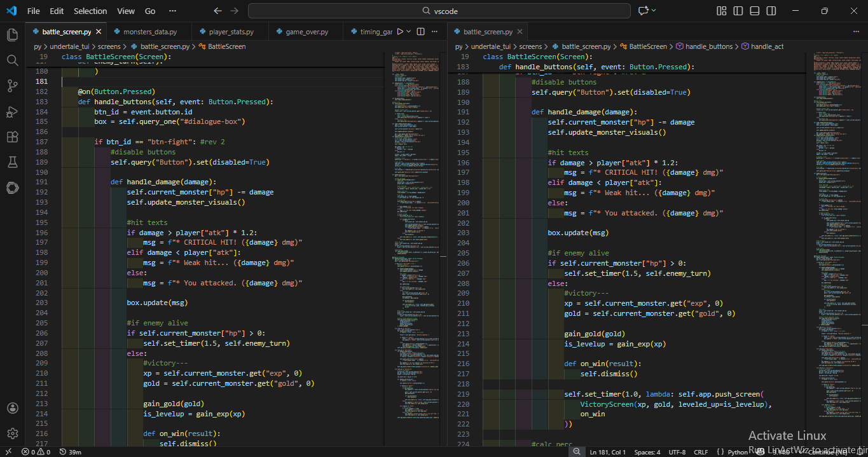This screenshot has height=457, width=868.
Task: Open the Source Control view
Action: pyautogui.click(x=12, y=86)
